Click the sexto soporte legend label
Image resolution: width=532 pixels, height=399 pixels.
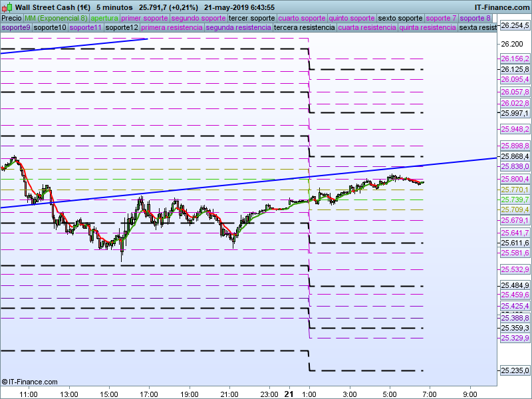(x=400, y=19)
